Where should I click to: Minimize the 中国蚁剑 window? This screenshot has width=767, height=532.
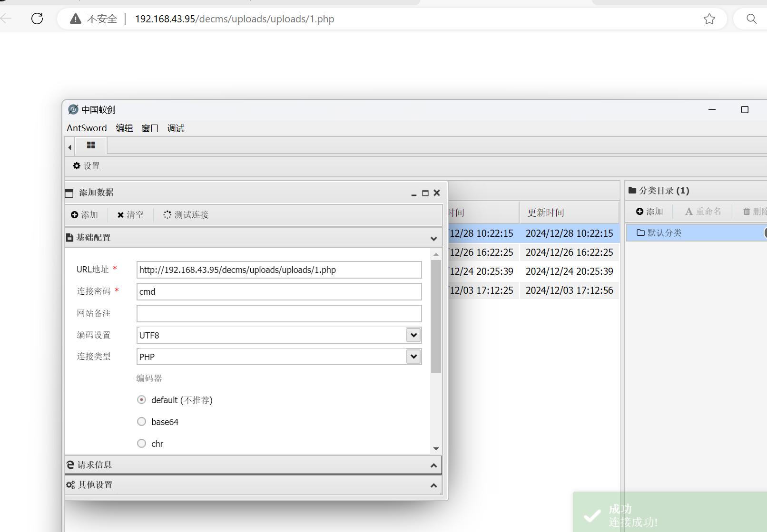712,110
